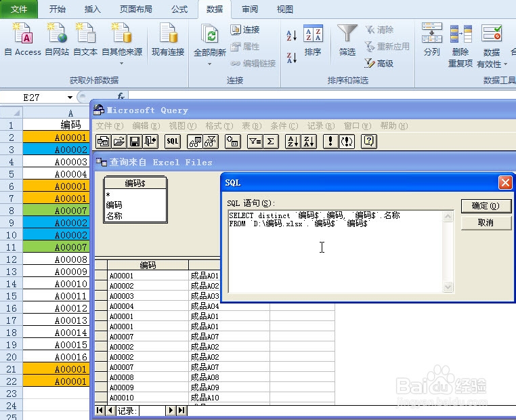Switch to the Home (开始) tab
Screen dimensions: 516x420
point(58,9)
